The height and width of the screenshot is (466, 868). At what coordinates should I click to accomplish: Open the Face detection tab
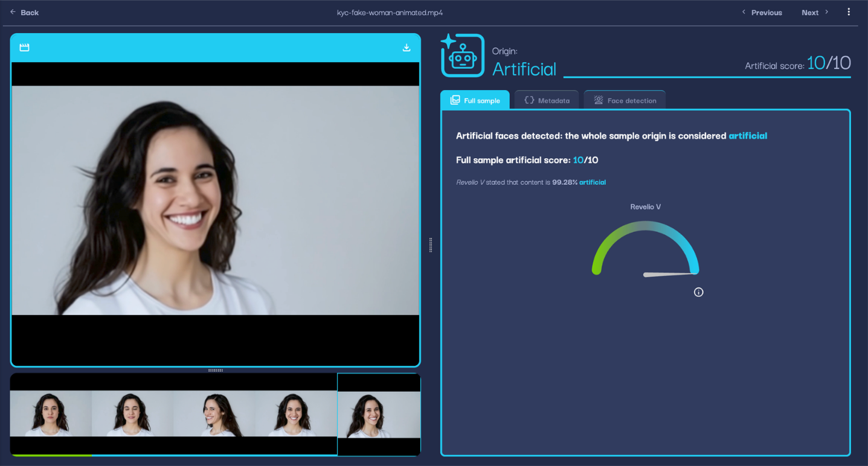point(625,100)
